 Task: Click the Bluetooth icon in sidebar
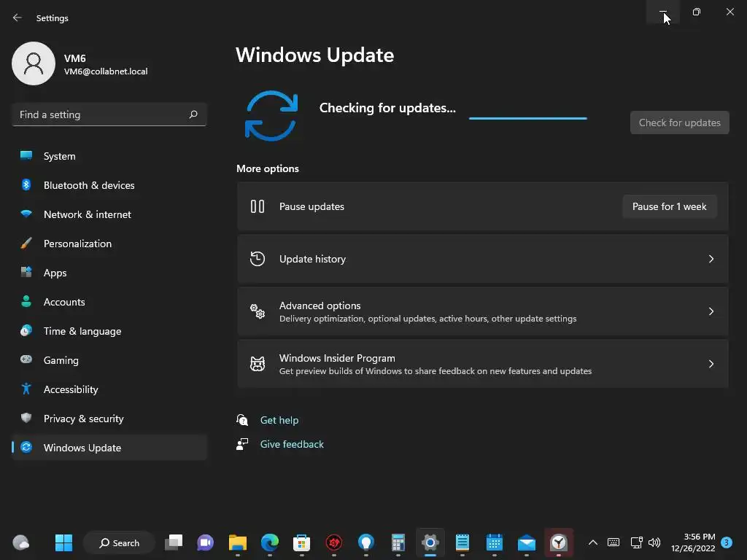click(x=26, y=184)
